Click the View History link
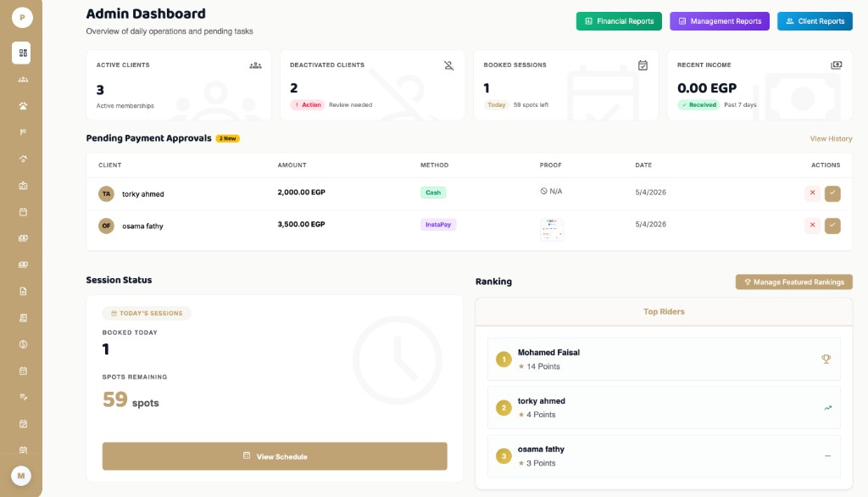The image size is (868, 497). coord(831,138)
